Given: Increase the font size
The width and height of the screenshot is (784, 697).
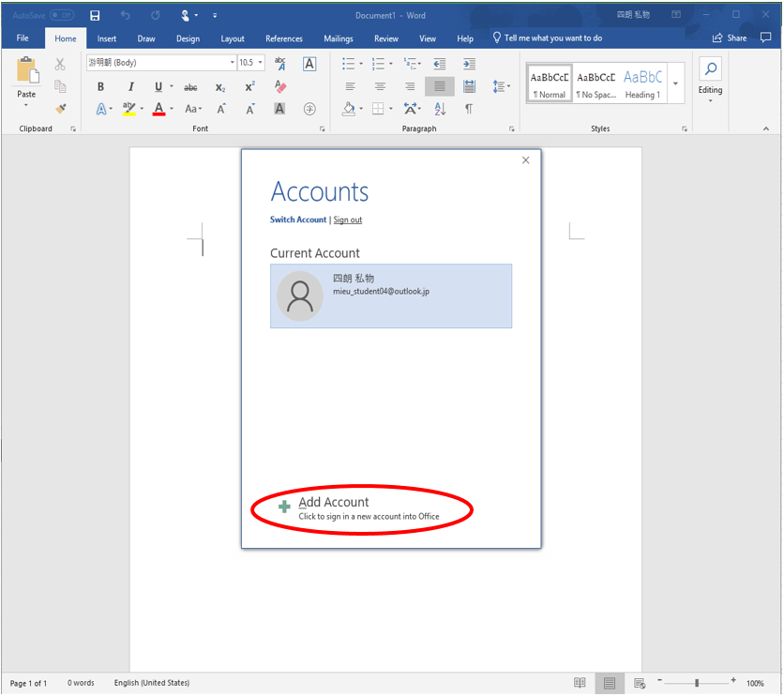Looking at the screenshot, I should click(x=221, y=109).
